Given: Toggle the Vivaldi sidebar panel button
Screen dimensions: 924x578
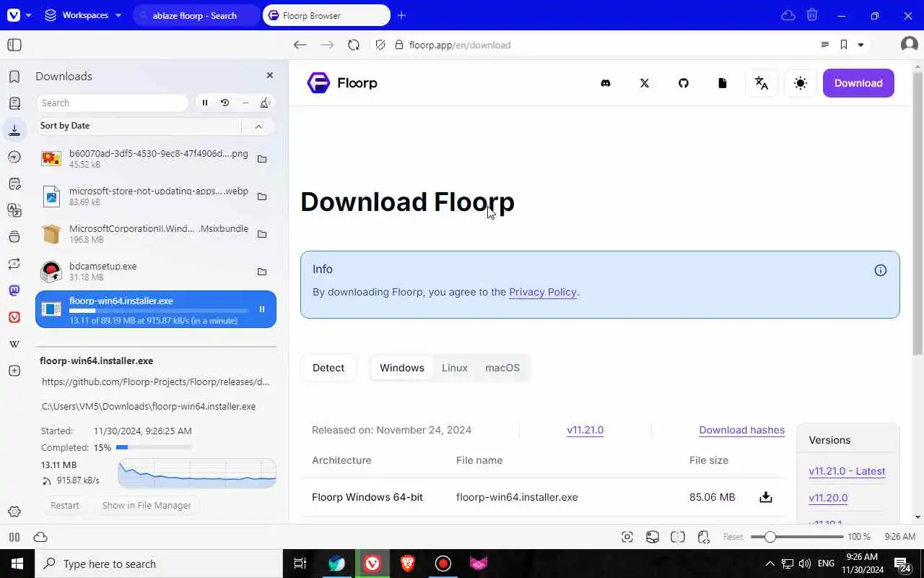Looking at the screenshot, I should tap(14, 45).
